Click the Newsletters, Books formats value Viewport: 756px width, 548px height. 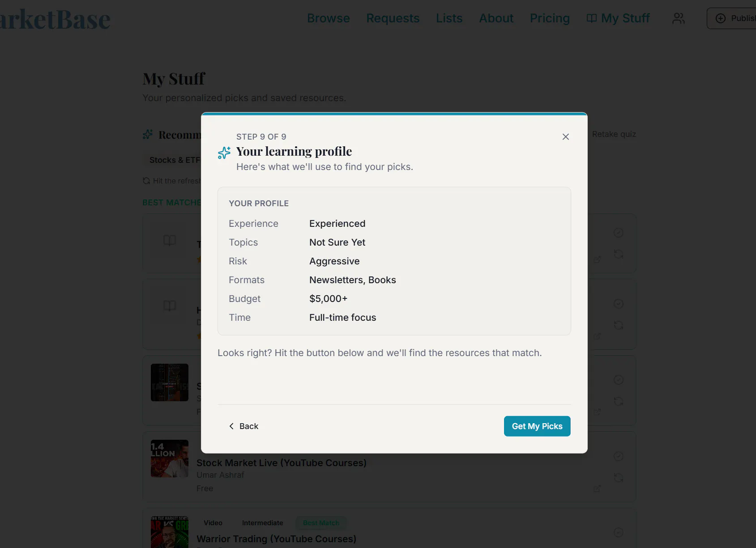[x=353, y=280]
